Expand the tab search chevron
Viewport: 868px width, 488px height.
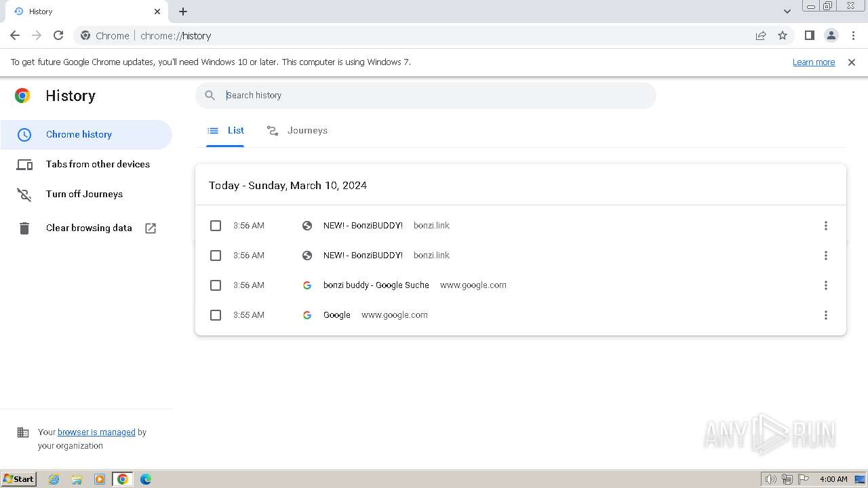pyautogui.click(x=787, y=12)
